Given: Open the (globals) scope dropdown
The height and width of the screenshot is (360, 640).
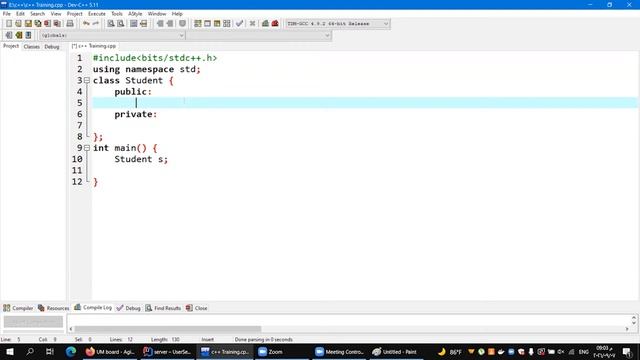Looking at the screenshot, I should coord(112,36).
